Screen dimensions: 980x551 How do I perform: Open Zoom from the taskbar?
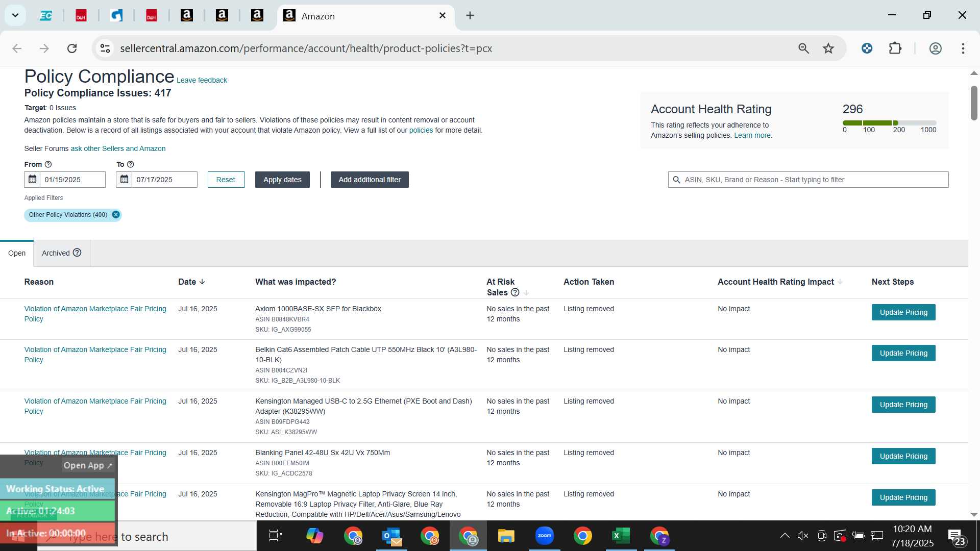(545, 536)
